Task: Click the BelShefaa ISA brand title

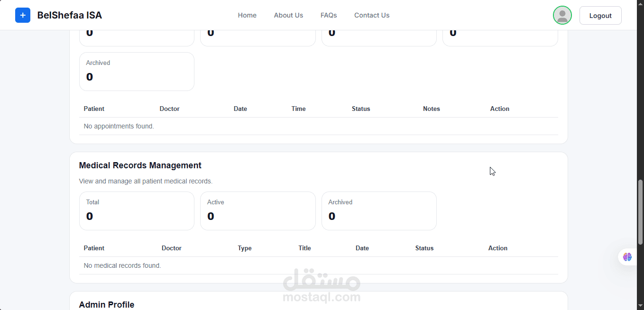Action: [70, 15]
